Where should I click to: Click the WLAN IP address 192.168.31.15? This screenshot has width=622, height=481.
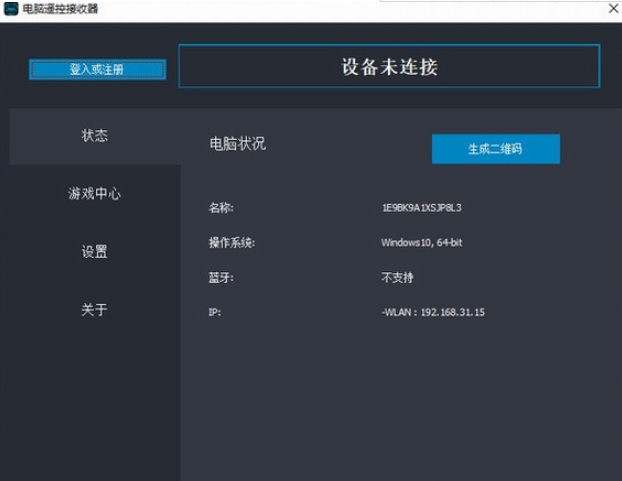coord(453,312)
